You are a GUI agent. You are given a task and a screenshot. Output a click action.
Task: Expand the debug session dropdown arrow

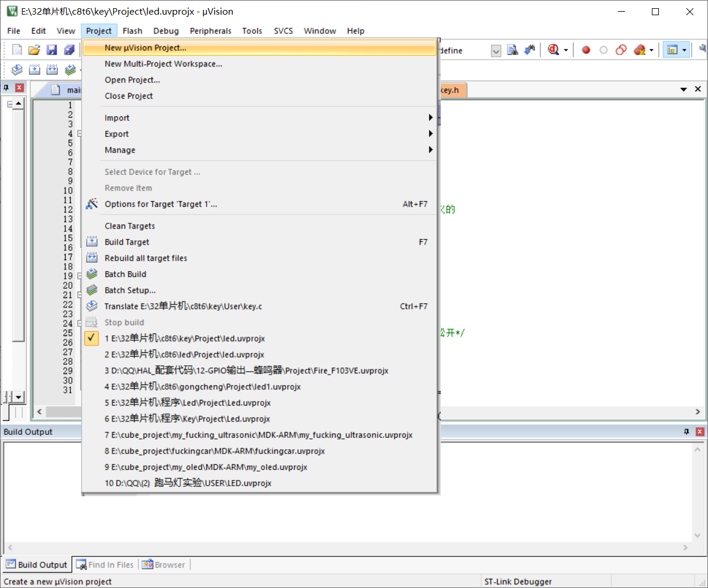(566, 51)
